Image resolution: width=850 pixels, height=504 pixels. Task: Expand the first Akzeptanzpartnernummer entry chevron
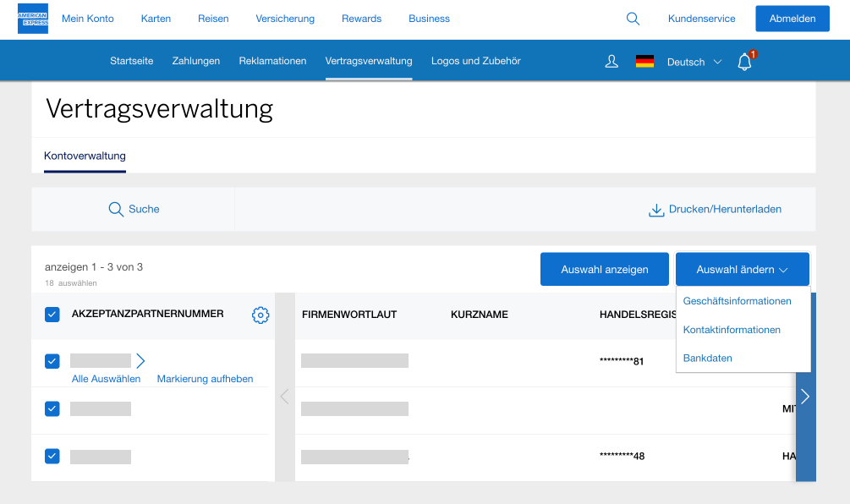pyautogui.click(x=140, y=361)
